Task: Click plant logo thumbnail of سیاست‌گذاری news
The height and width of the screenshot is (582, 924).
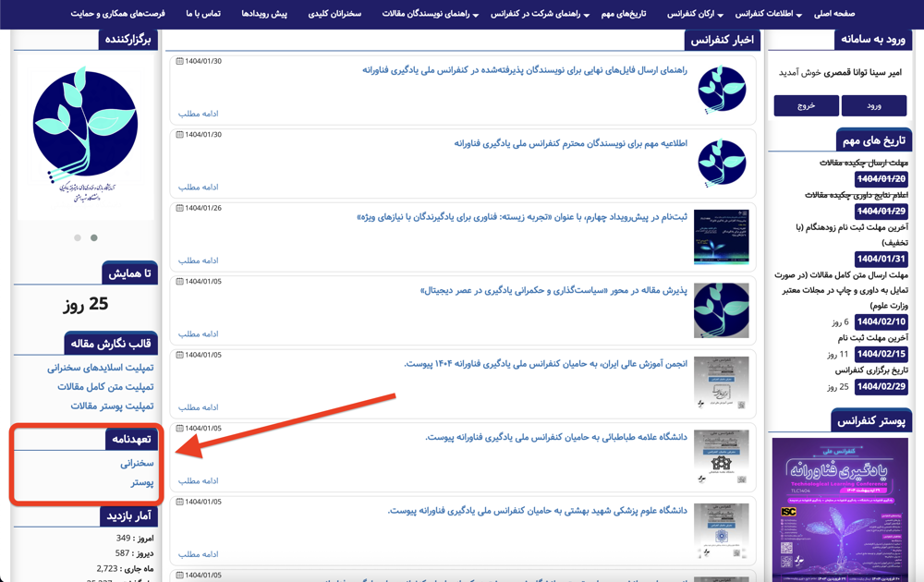Action: point(722,310)
